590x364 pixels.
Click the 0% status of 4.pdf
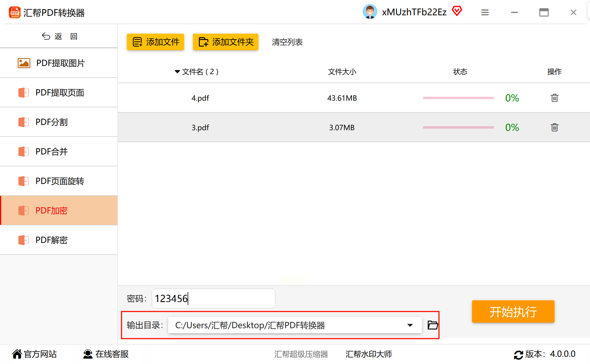click(x=512, y=98)
